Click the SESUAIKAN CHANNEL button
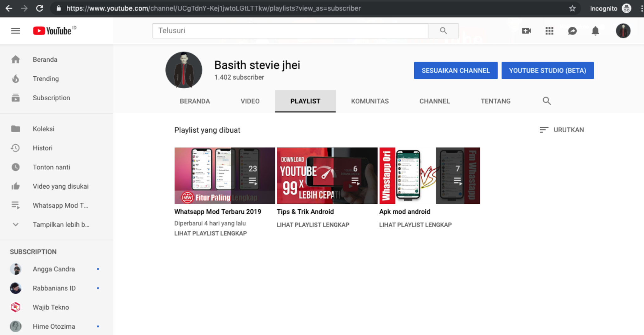 coord(456,70)
